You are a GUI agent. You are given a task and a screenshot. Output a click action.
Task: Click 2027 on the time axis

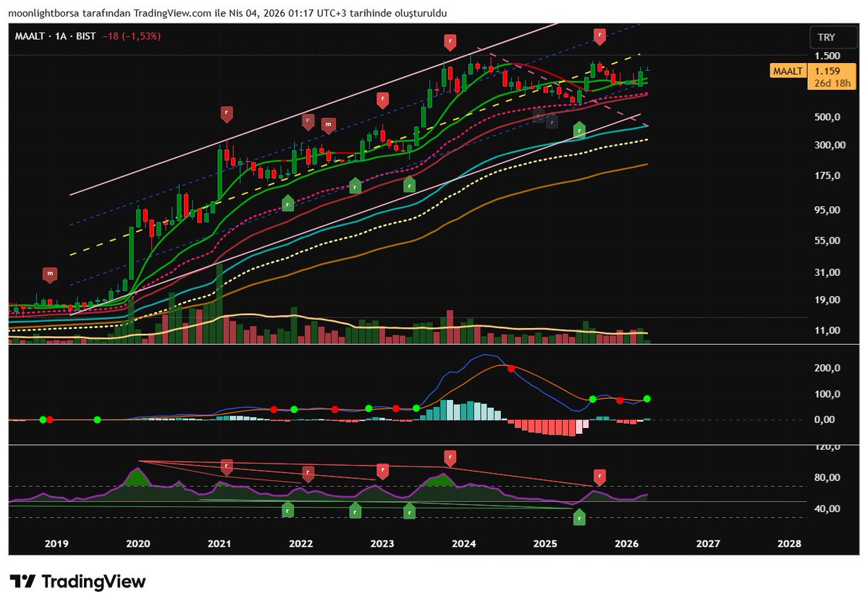708,544
